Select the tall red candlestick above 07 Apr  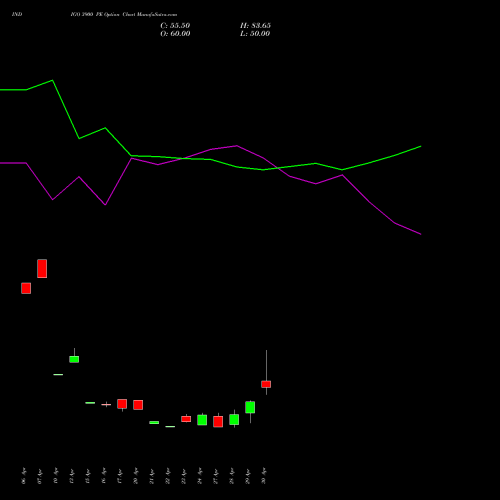point(42,268)
